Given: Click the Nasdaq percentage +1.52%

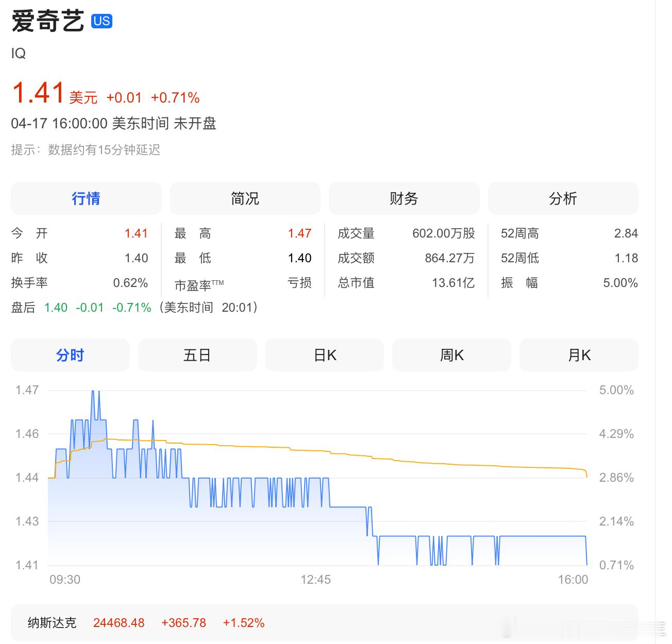Looking at the screenshot, I should (244, 623).
